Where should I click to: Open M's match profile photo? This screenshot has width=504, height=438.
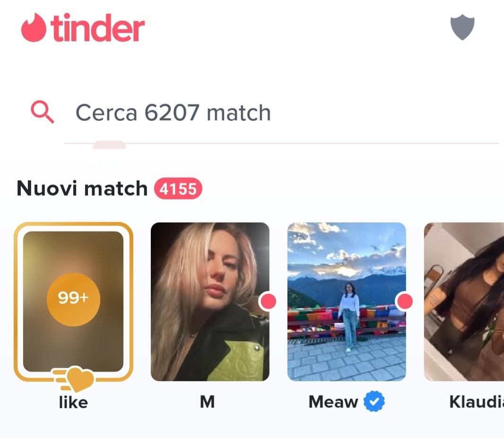[x=210, y=301]
